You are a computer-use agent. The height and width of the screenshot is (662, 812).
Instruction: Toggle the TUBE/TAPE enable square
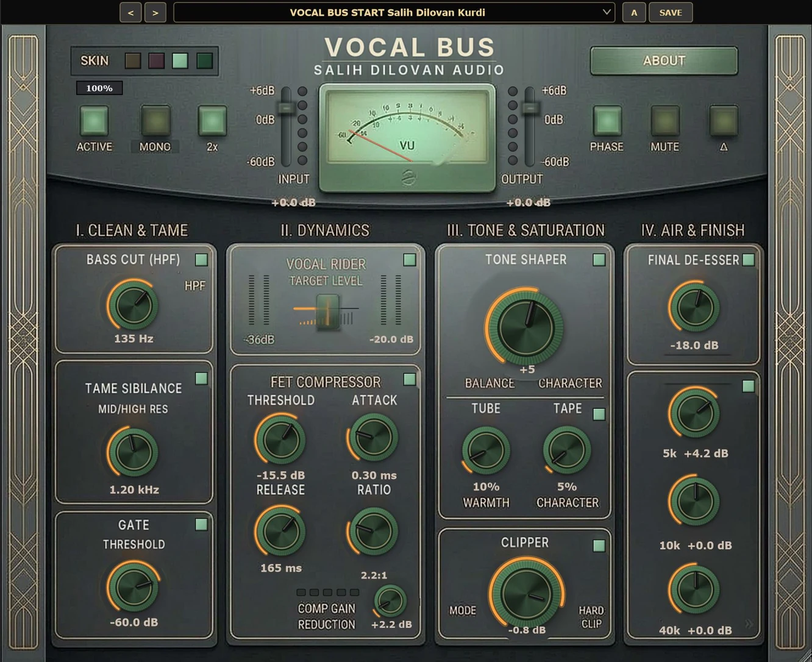[x=599, y=415]
